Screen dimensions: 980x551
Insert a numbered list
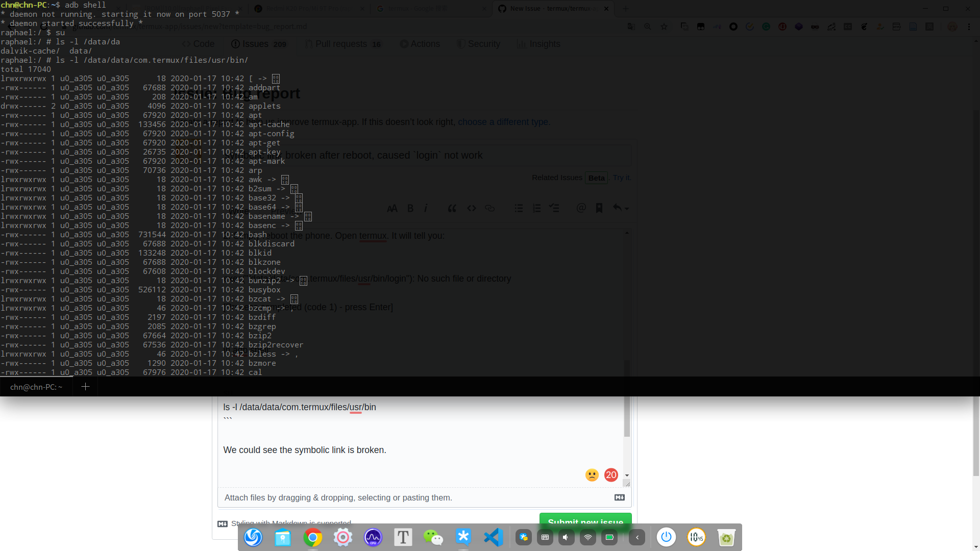click(536, 208)
